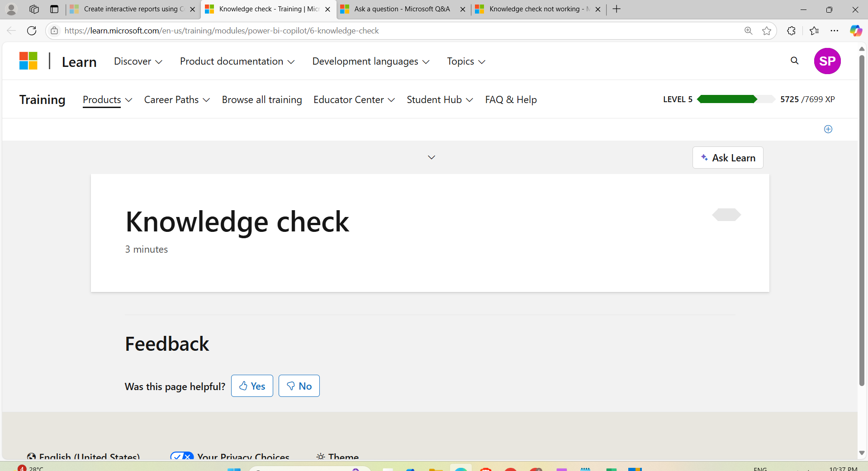Open the browser workspaces icon
The width and height of the screenshot is (868, 471).
(34, 9)
